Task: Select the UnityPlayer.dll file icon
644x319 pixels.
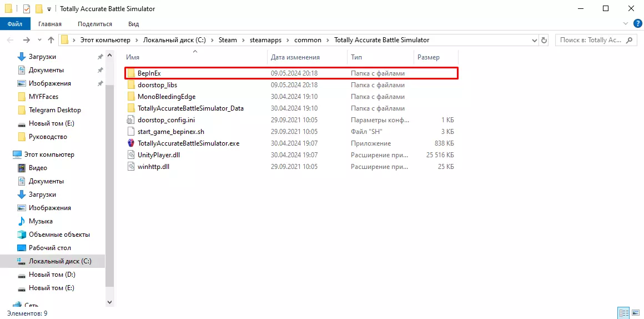Action: tap(131, 155)
